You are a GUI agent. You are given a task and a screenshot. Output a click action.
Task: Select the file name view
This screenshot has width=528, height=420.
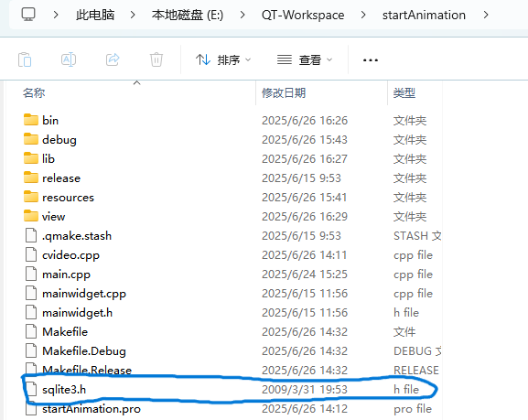[54, 216]
